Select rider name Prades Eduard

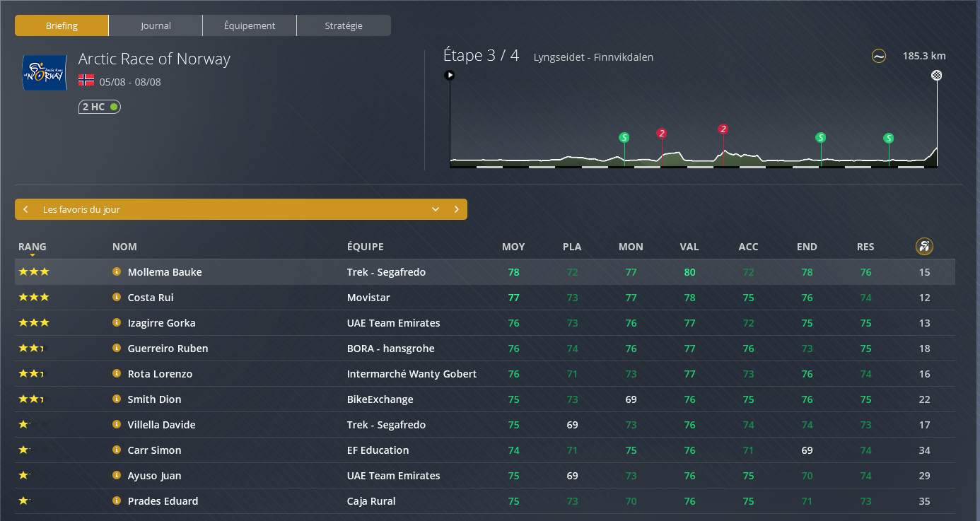163,501
